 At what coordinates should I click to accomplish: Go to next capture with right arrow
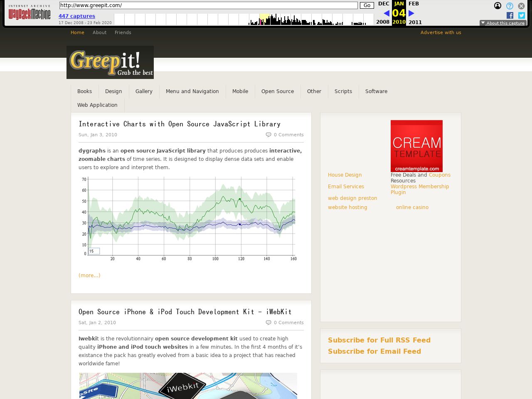411,13
